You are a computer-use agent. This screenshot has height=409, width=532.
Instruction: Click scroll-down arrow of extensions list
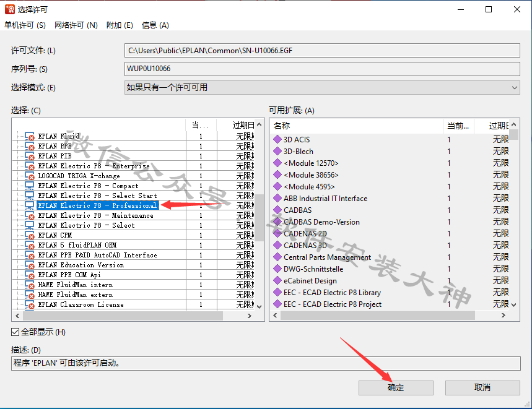(513, 305)
